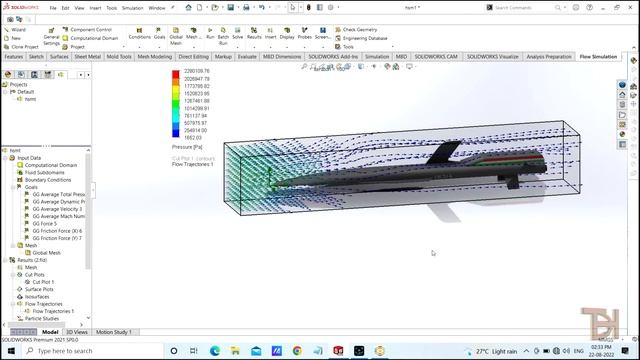
Task: Open Results in ribbon
Action: coord(254,33)
